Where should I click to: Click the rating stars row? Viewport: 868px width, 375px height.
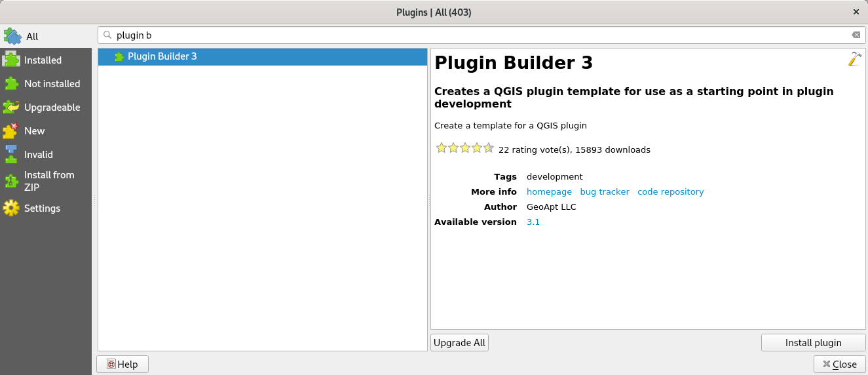(465, 148)
